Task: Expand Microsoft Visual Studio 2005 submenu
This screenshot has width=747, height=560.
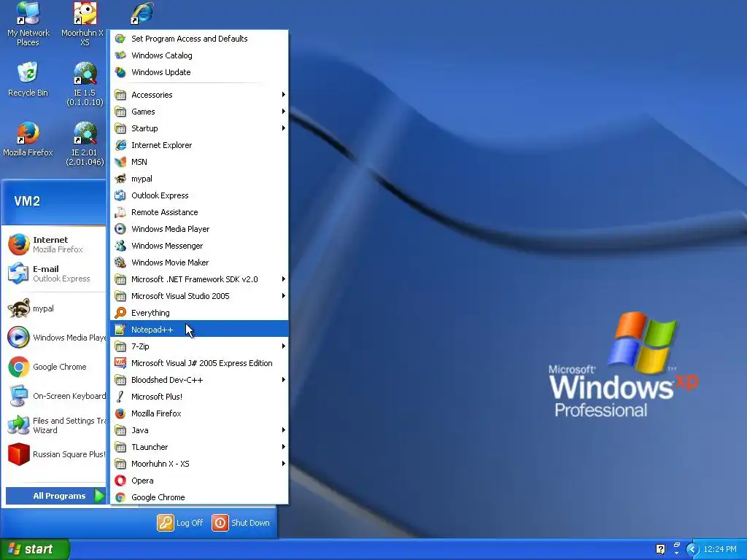Action: point(199,296)
